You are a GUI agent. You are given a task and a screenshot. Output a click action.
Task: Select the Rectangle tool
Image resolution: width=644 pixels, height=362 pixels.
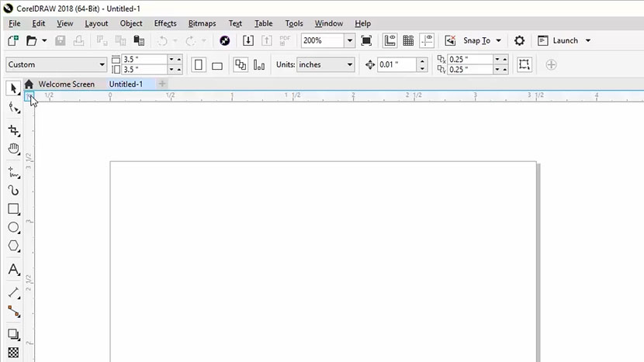point(13,209)
